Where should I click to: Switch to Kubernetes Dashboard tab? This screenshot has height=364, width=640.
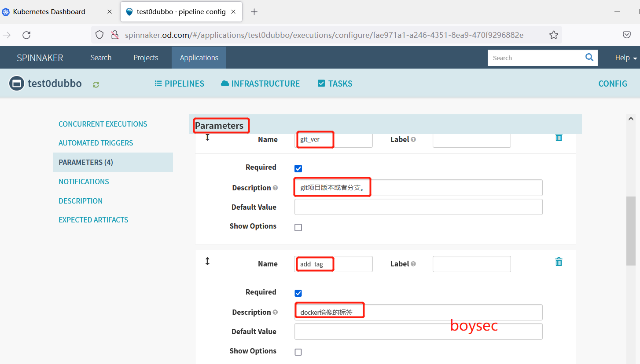tap(57, 12)
